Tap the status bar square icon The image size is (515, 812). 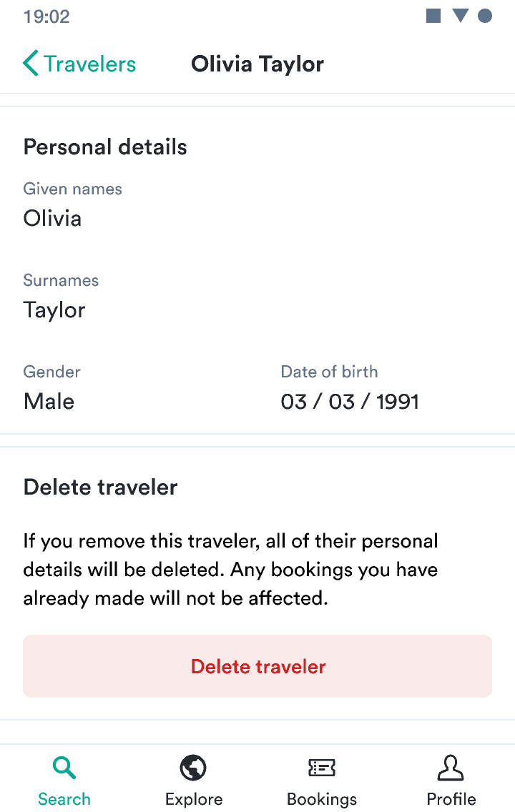point(433,16)
